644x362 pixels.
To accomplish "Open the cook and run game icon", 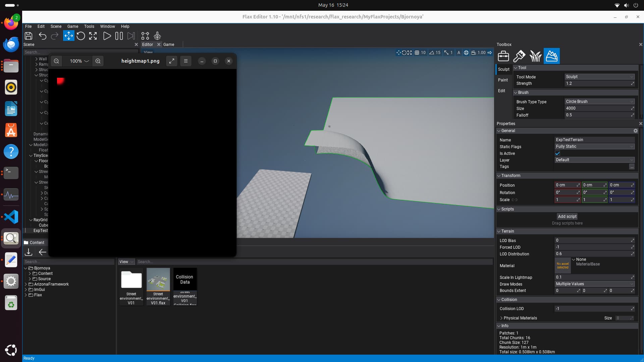I will (157, 36).
